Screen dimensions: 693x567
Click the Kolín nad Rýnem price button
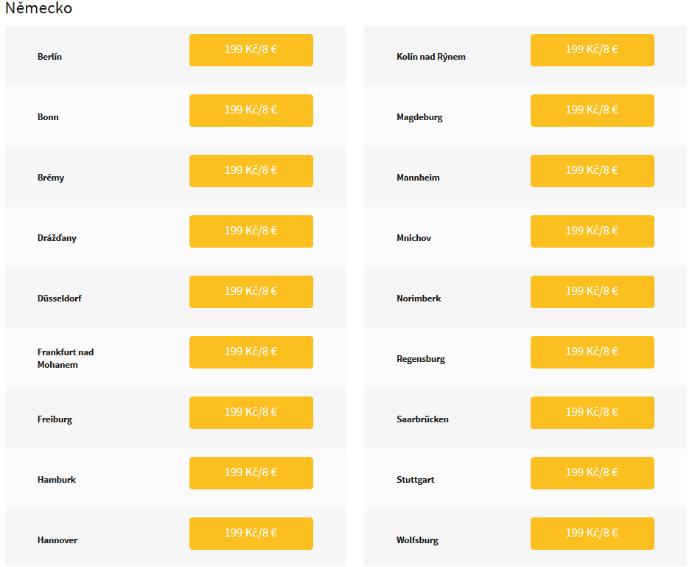tap(592, 50)
